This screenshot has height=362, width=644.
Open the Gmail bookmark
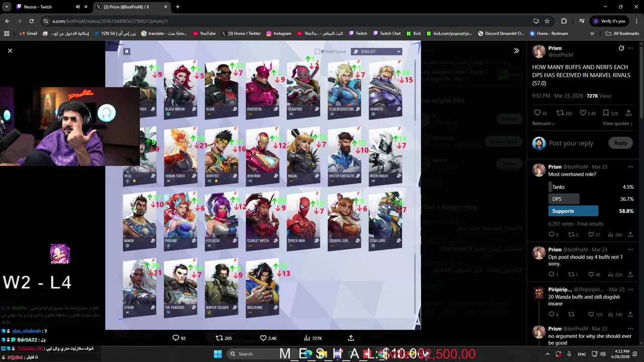click(x=28, y=34)
